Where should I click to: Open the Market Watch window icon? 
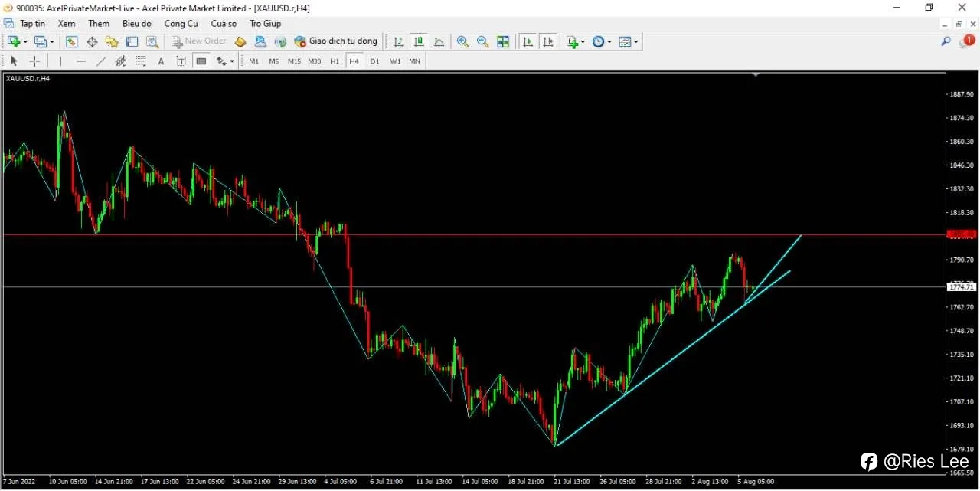[72, 41]
